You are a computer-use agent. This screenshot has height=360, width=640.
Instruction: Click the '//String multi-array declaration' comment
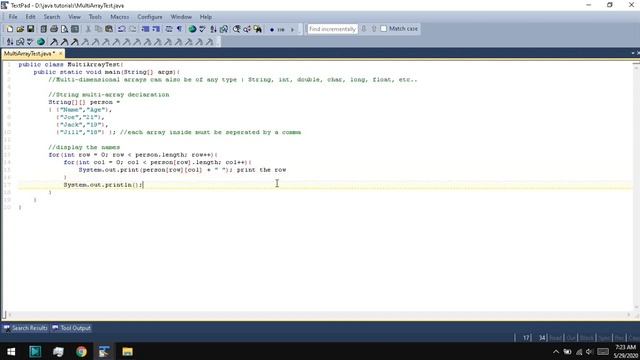109,95
